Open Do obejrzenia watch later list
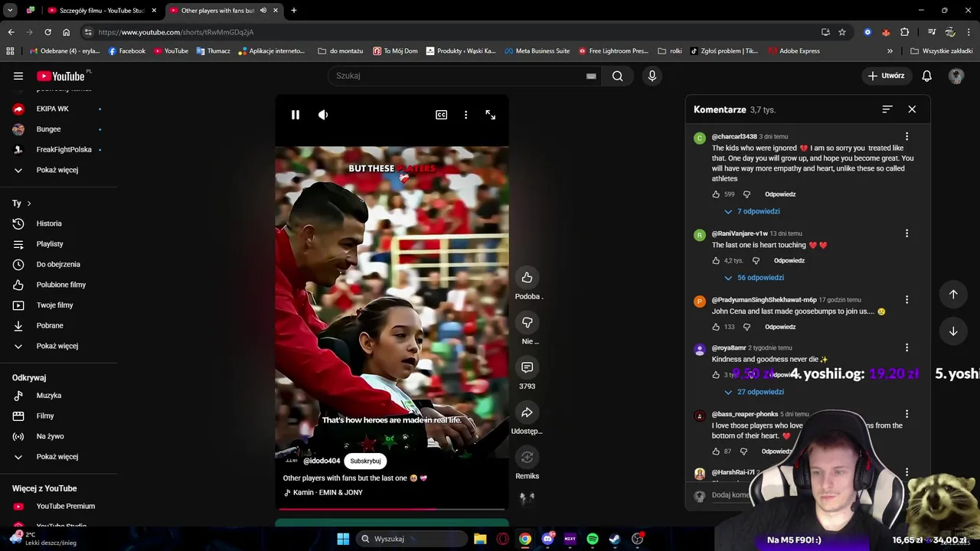980x551 pixels. tap(58, 264)
